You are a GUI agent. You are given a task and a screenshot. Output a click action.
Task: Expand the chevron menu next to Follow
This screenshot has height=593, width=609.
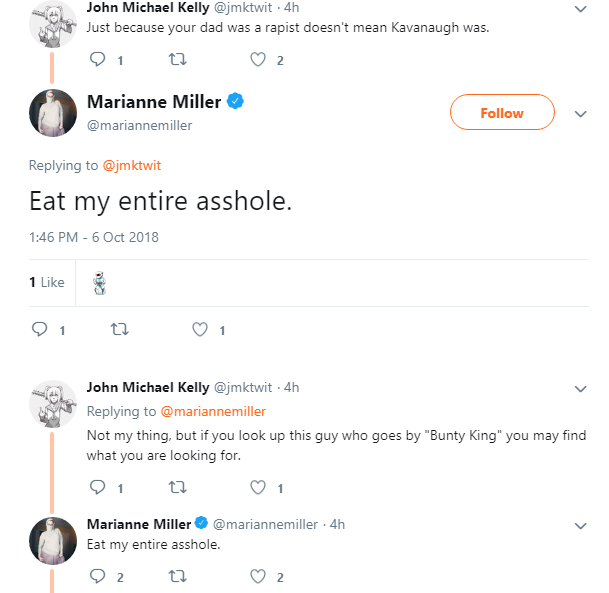pos(580,114)
